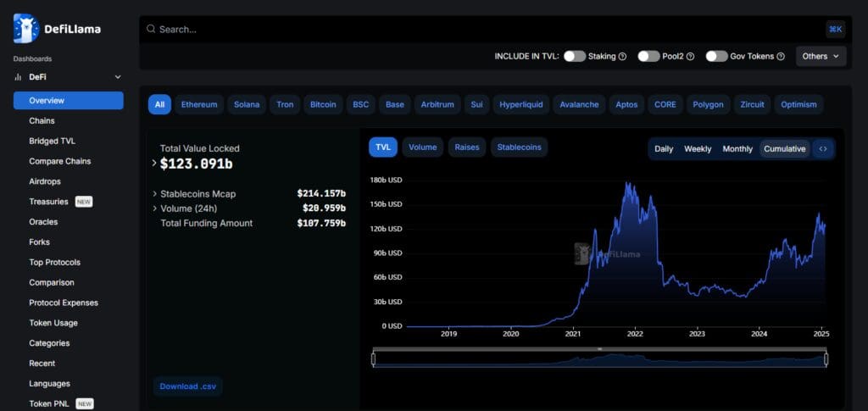
Task: Switch chart to Cumulative view
Action: (784, 149)
